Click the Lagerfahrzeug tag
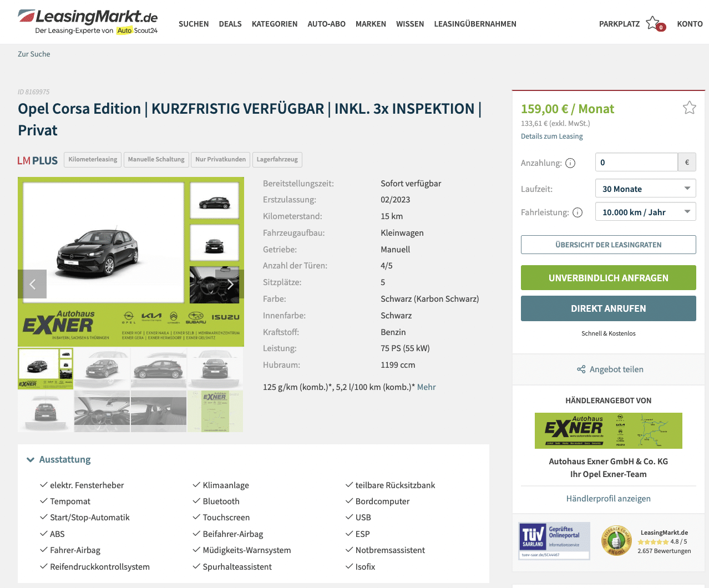This screenshot has width=709, height=588. click(x=277, y=160)
